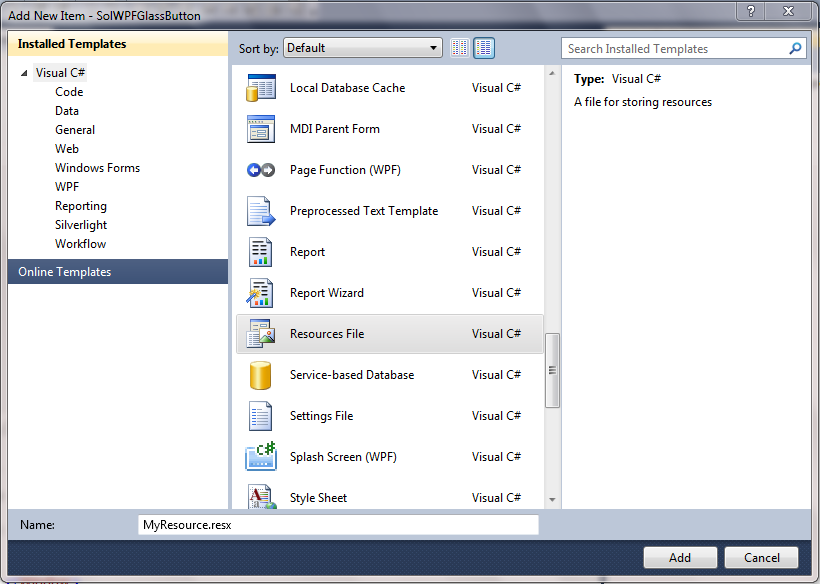Select the General template category
The image size is (820, 584).
coord(75,130)
